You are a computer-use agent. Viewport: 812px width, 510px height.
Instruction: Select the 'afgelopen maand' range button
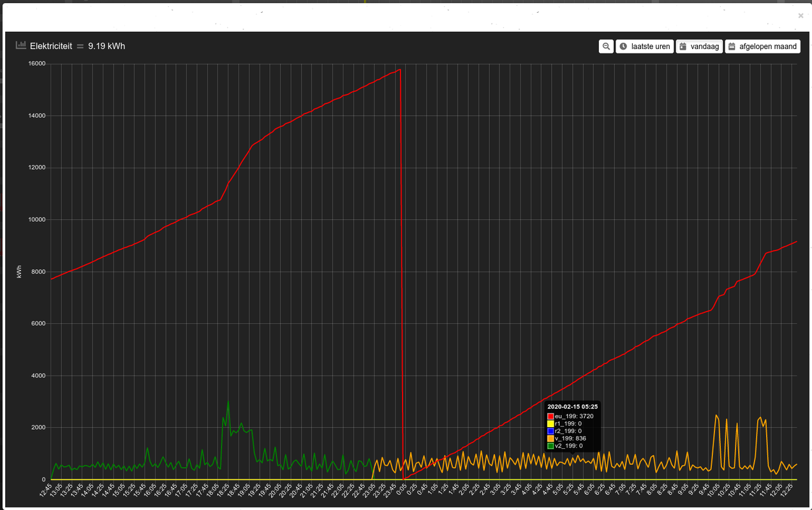pos(762,47)
